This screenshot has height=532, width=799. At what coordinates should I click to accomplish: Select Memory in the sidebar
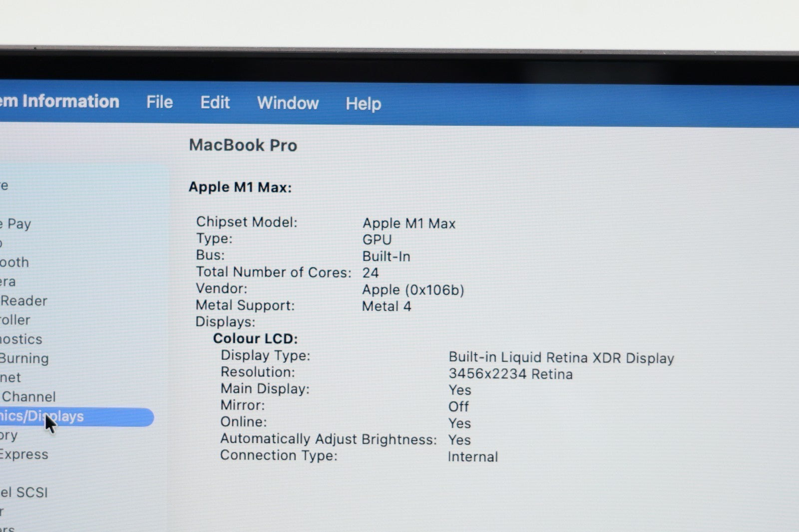(9, 435)
